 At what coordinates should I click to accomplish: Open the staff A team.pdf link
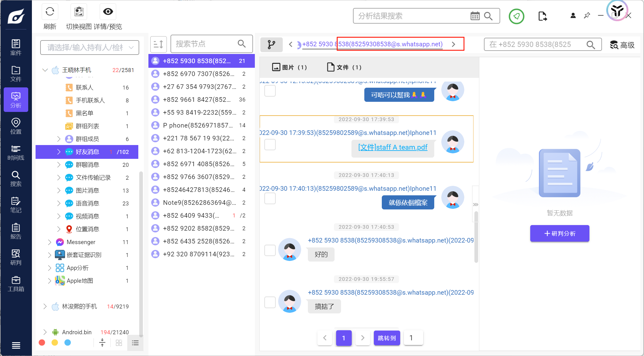[393, 147]
